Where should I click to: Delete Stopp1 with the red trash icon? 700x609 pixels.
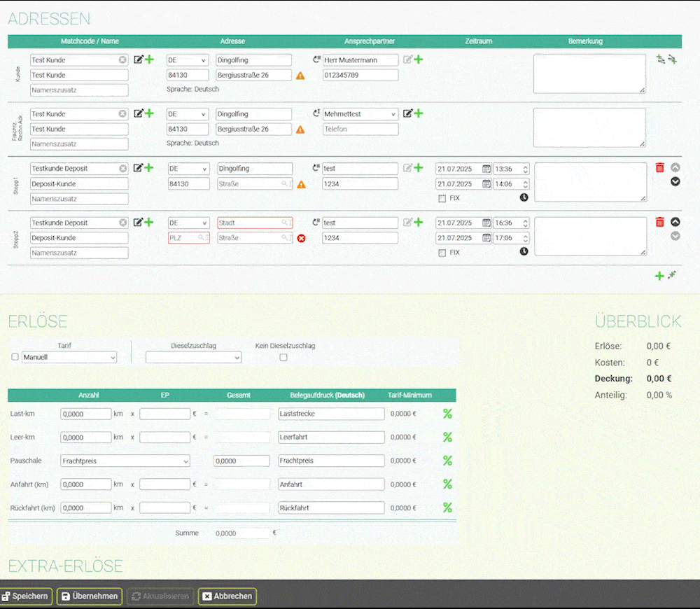(660, 168)
